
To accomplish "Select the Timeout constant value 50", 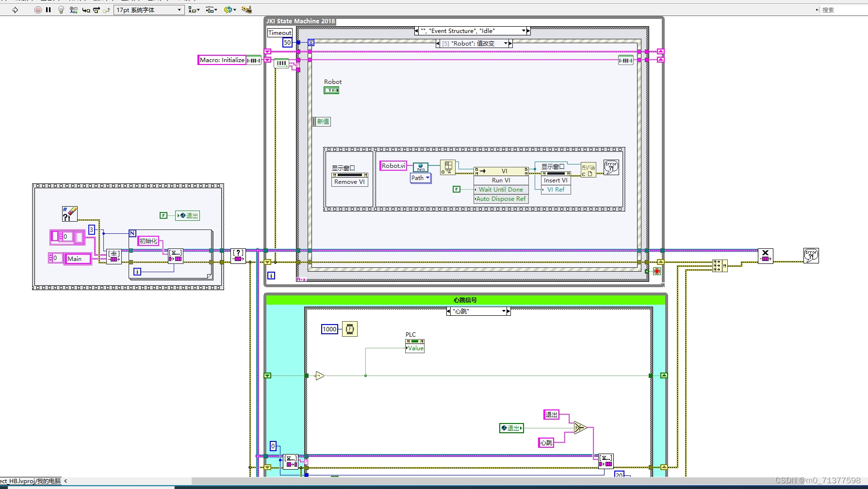I will click(x=287, y=43).
